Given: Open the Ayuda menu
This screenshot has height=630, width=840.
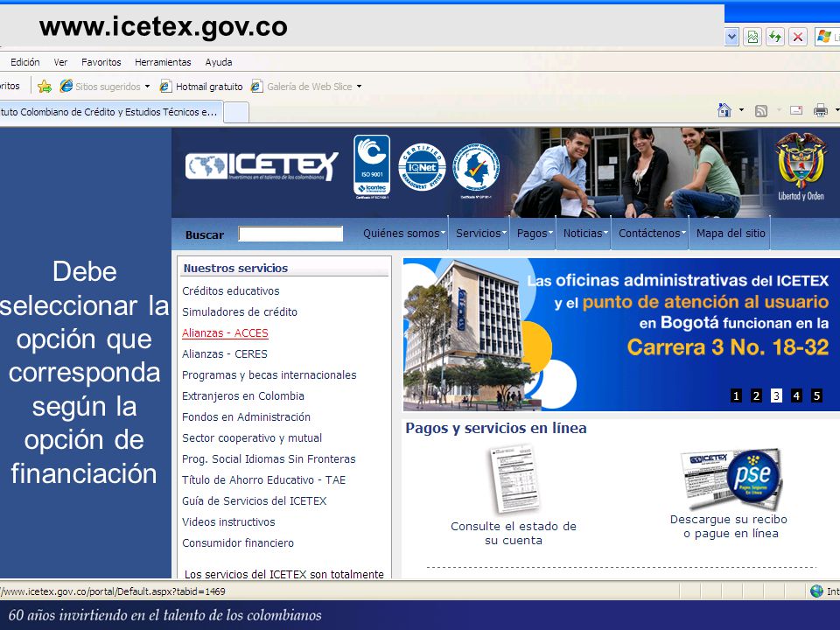Looking at the screenshot, I should pos(219,62).
